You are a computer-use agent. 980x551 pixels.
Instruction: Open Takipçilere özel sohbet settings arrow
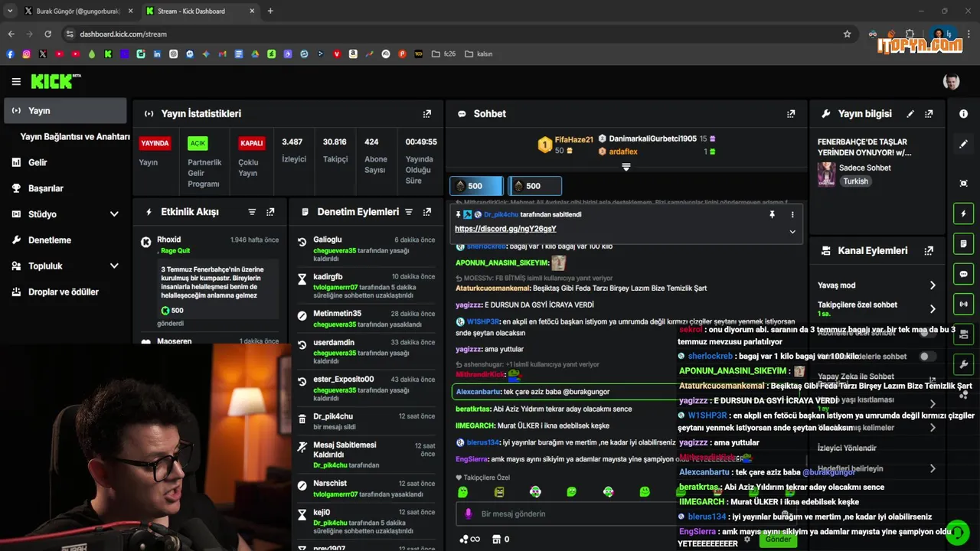pos(933,309)
